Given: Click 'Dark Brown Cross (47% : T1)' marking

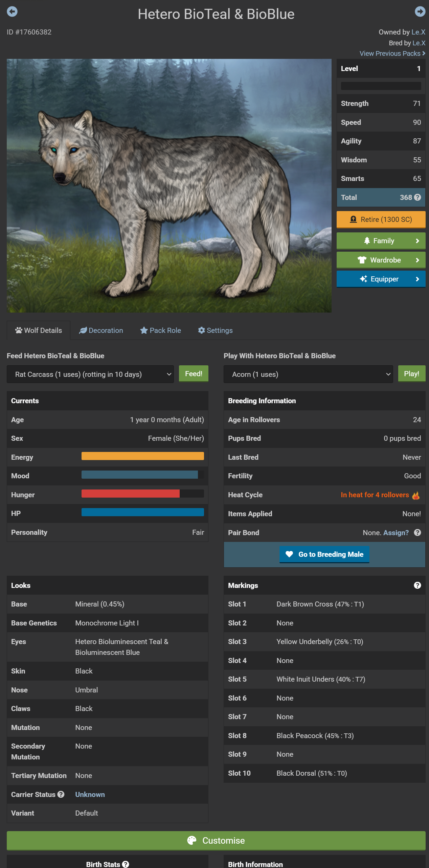Looking at the screenshot, I should tap(320, 604).
